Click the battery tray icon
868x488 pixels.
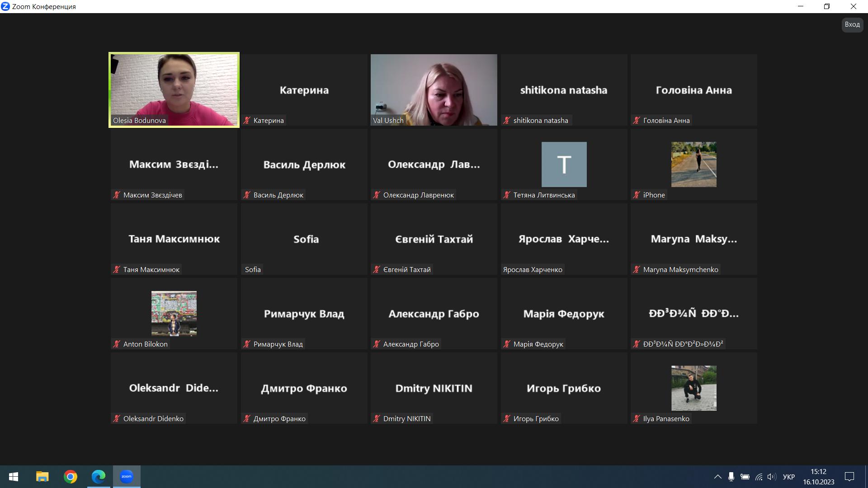(745, 477)
